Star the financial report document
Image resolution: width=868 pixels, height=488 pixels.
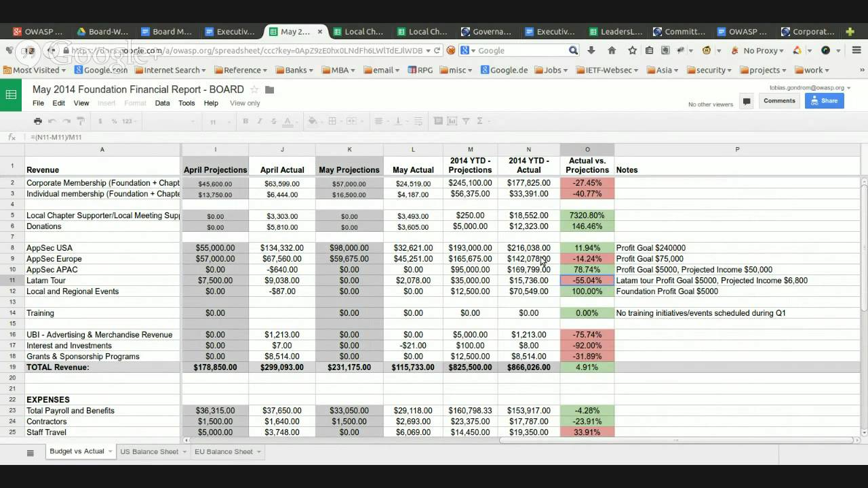[x=254, y=89]
